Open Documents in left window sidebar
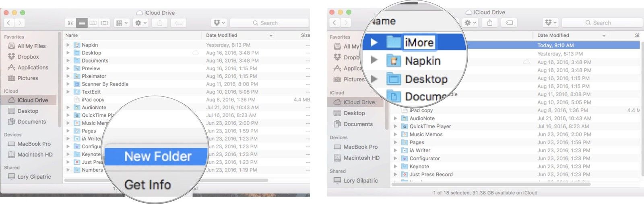The height and width of the screenshot is (204, 644). tap(31, 122)
